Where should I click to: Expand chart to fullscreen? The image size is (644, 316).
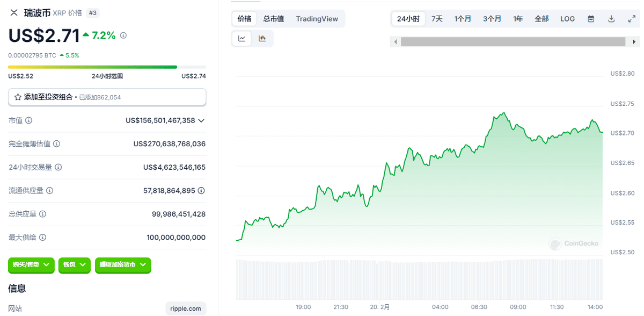[632, 19]
